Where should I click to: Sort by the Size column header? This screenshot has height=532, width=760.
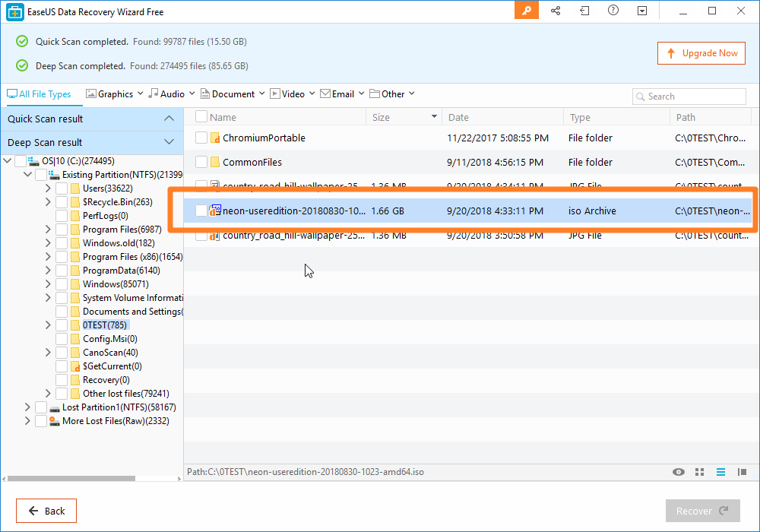click(404, 117)
